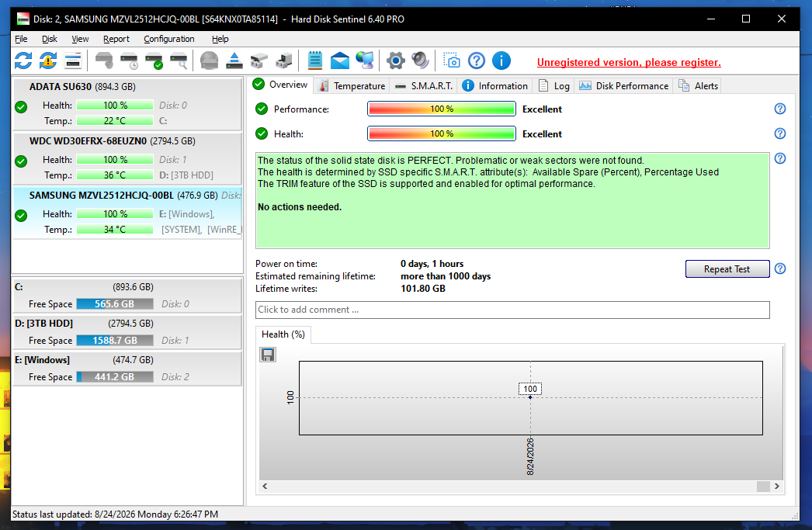This screenshot has width=812, height=530.
Task: Open the View menu
Action: click(x=80, y=39)
